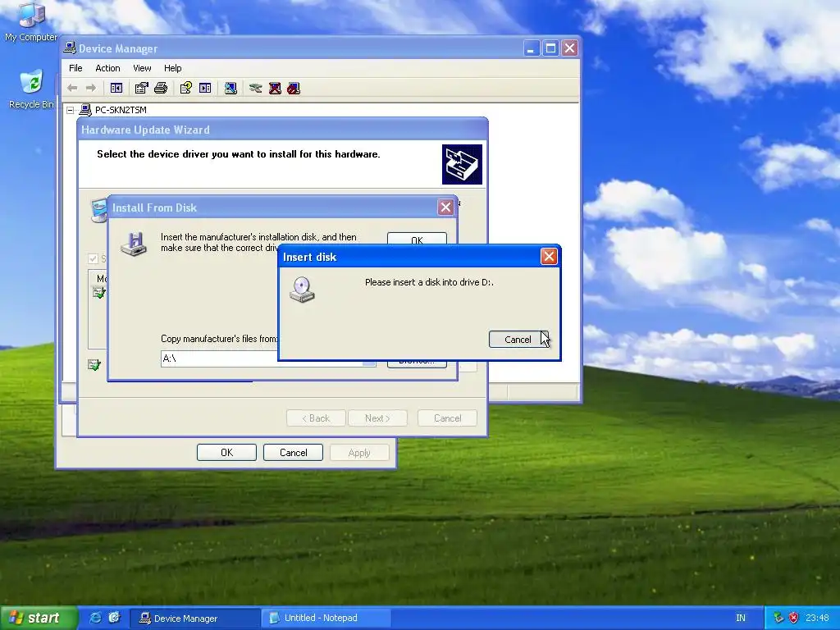Screen dimensions: 840x630
Task: Minimize the Device Manager window
Action: pyautogui.click(x=531, y=48)
